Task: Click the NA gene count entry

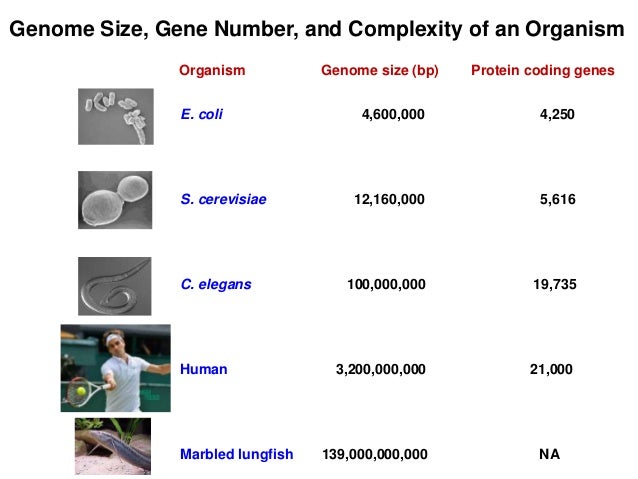Action: (549, 454)
